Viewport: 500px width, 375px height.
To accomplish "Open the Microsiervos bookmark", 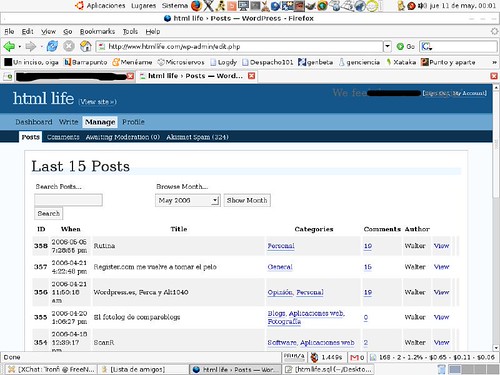I will click(x=181, y=62).
